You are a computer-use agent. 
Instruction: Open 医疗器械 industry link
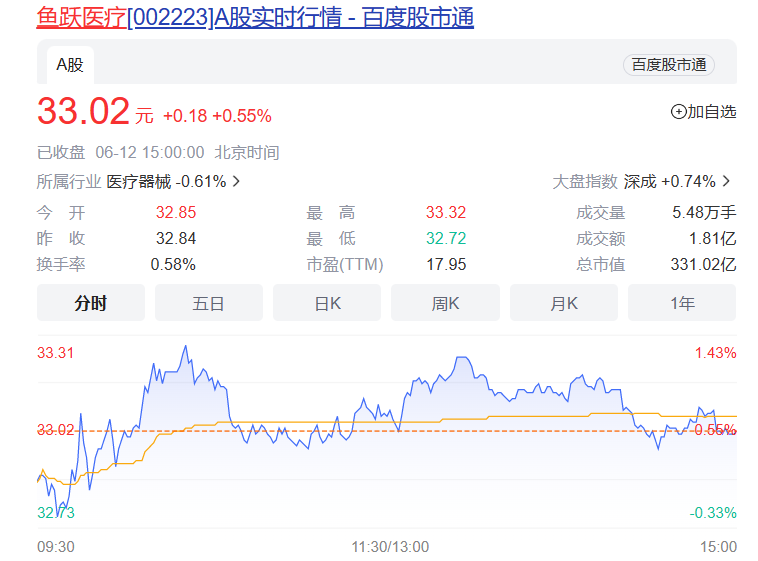pyautogui.click(x=138, y=182)
